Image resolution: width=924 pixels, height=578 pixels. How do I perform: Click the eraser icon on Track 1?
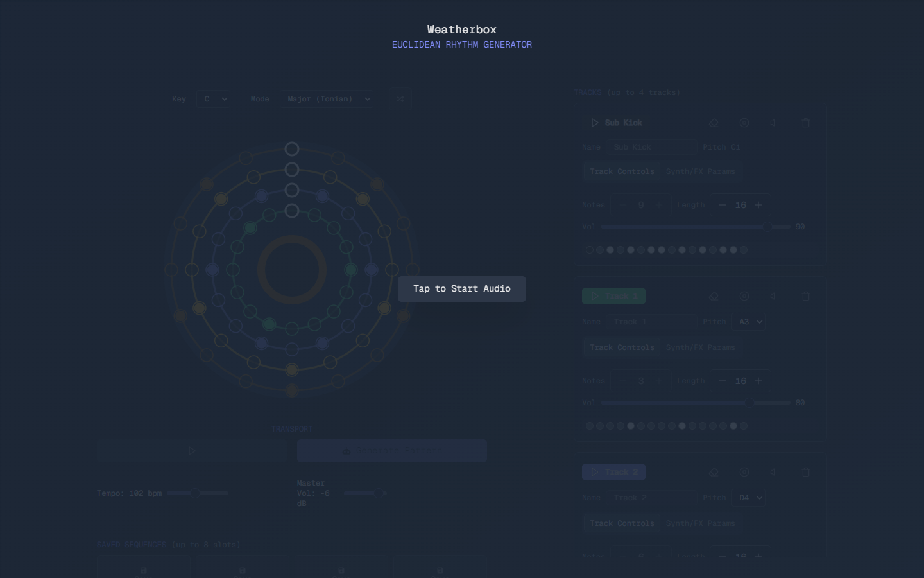tap(713, 296)
